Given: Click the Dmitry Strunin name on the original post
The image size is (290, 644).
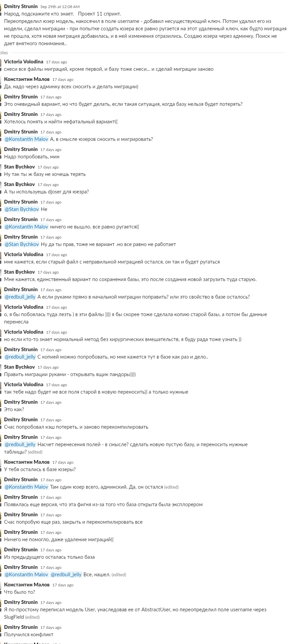Looking at the screenshot, I should (x=21, y=6).
